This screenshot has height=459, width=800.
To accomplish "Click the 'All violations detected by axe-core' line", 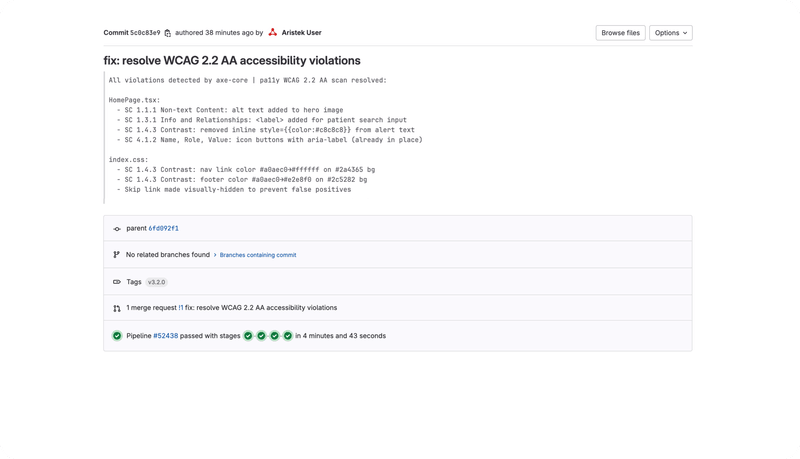I will coord(248,80).
